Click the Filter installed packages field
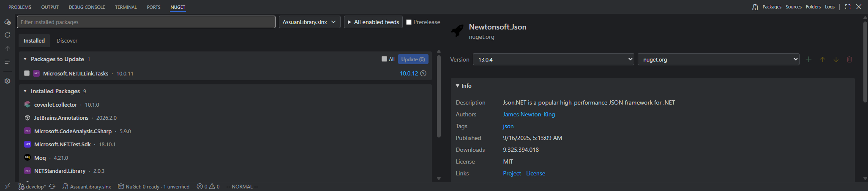The width and height of the screenshot is (868, 191). 146,22
